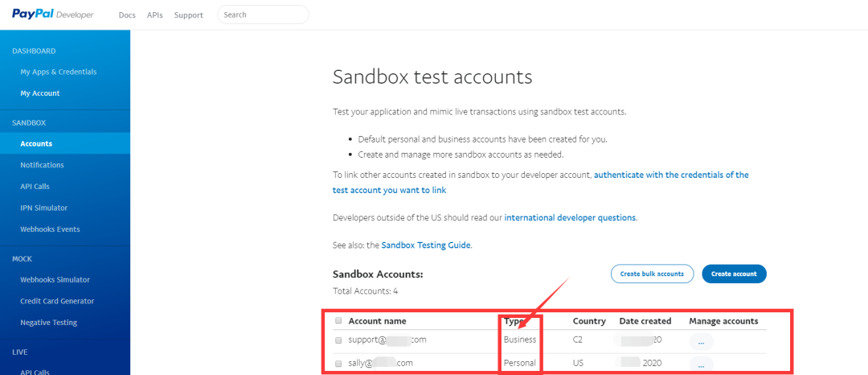Select Negative Testing in sidebar
The height and width of the screenshot is (375, 868).
(49, 323)
